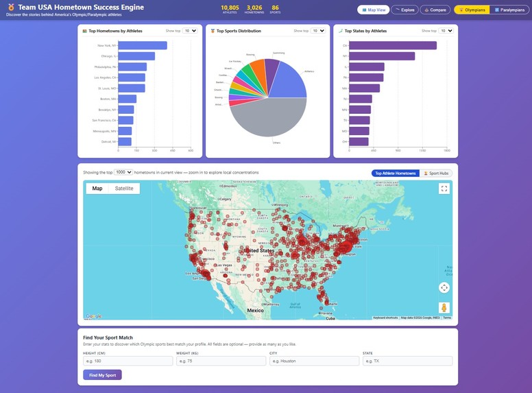
Task: Click the New York, NY bar
Action: point(143,45)
